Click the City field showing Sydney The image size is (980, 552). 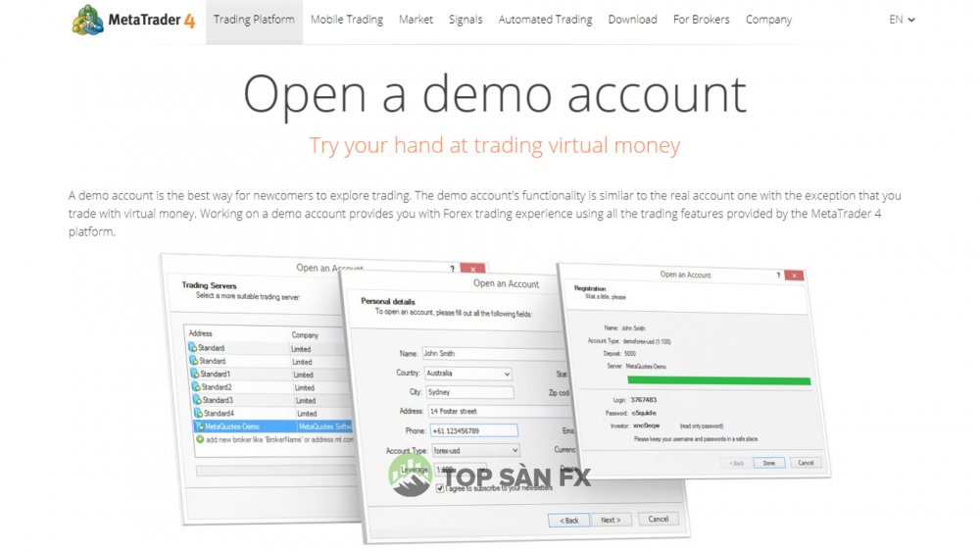click(x=470, y=392)
